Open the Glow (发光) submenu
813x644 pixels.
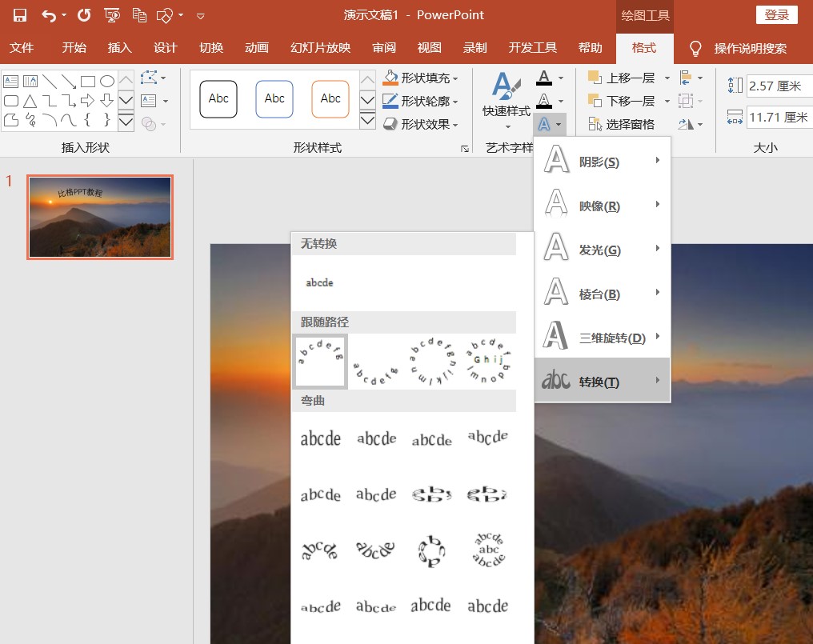pos(602,250)
